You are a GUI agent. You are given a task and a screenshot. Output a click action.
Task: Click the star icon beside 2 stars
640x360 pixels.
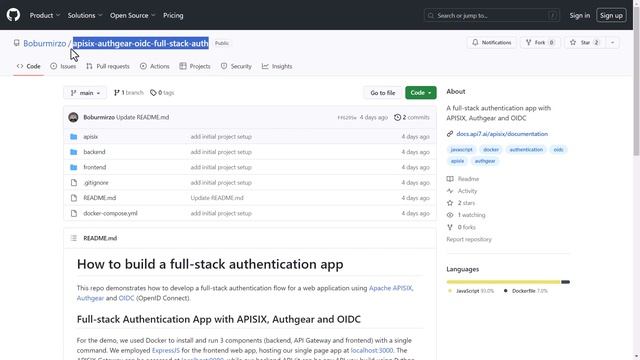pyautogui.click(x=450, y=203)
